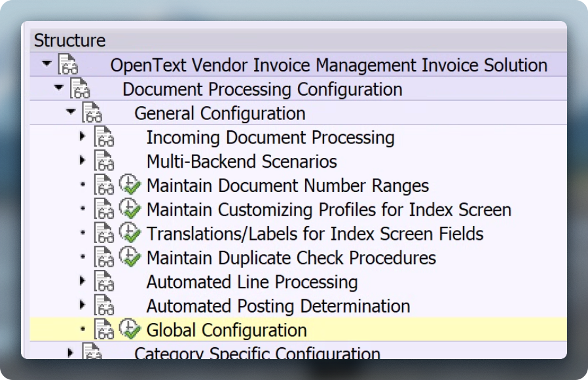Click execute icon beside Maintain Duplicate Check Procedures
The height and width of the screenshot is (380, 588).
point(130,258)
